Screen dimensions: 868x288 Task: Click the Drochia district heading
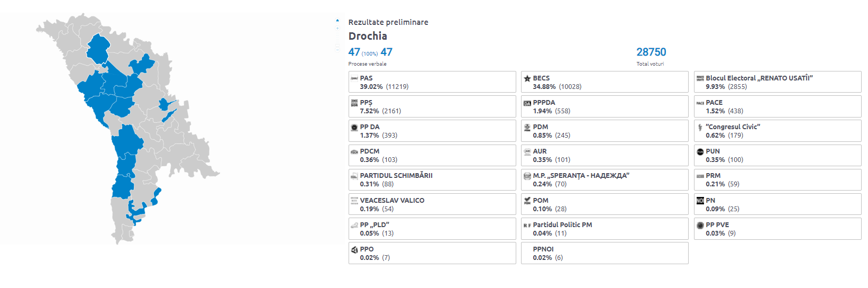[x=368, y=36]
